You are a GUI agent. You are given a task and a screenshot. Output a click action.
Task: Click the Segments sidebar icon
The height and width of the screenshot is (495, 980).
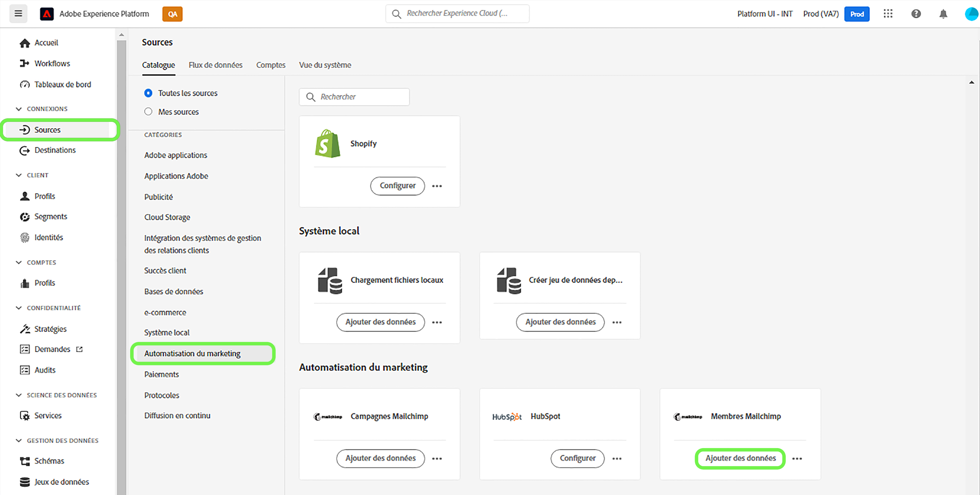(25, 217)
